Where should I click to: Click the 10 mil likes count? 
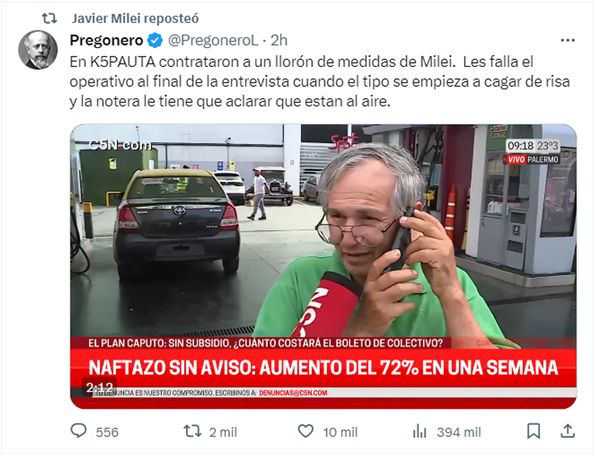340,432
